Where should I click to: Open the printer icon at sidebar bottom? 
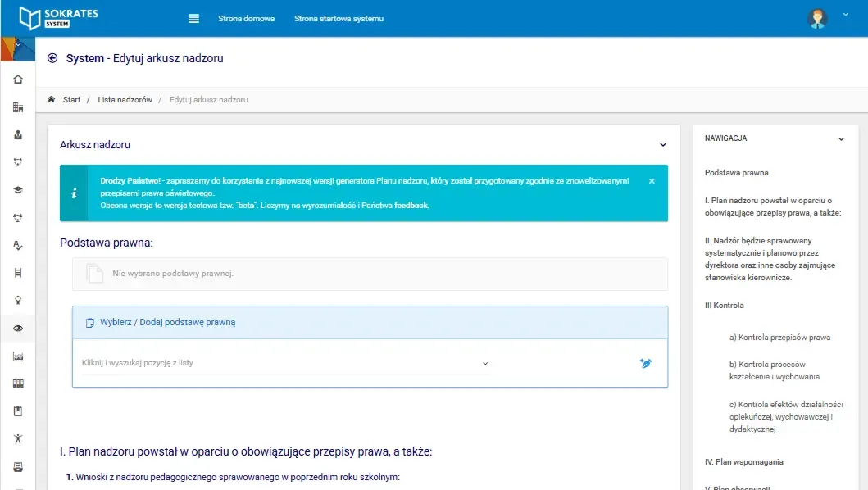pos(18,465)
